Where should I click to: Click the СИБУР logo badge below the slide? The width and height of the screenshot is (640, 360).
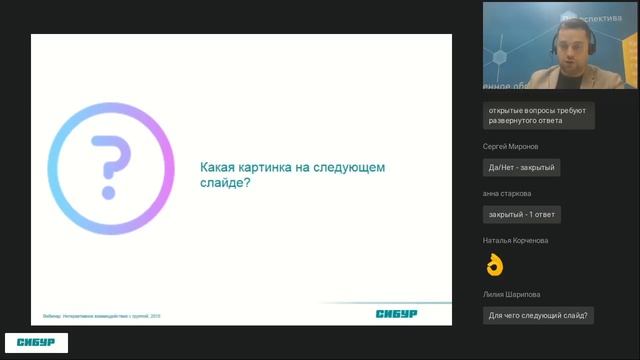[x=36, y=342]
